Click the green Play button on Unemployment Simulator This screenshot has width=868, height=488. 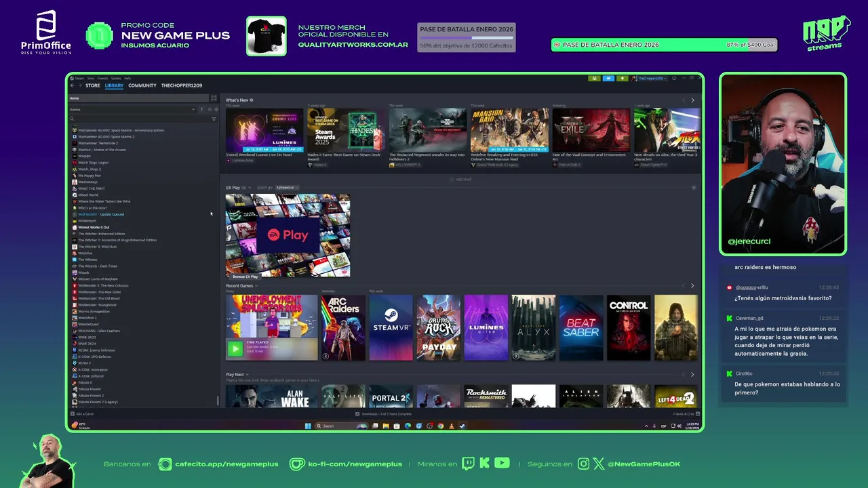(235, 348)
